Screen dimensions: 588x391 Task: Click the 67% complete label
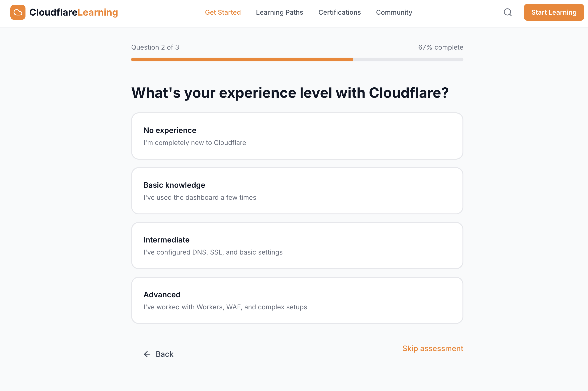(441, 47)
